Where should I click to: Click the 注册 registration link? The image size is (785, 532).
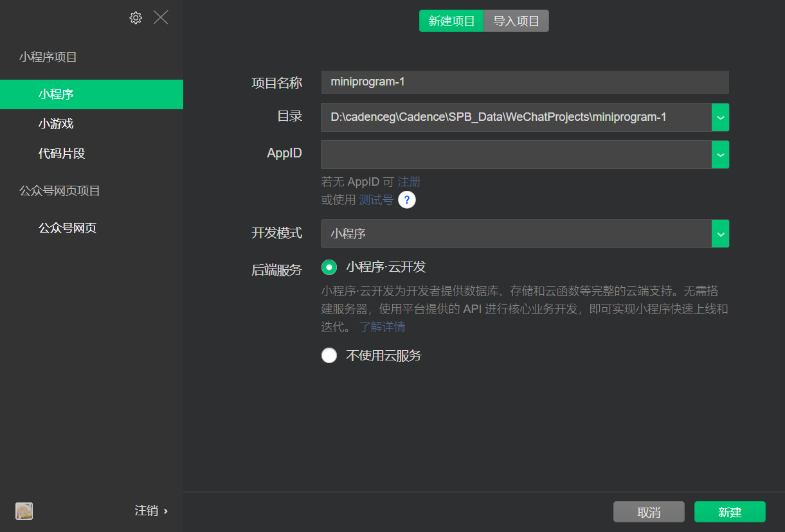pos(408,181)
